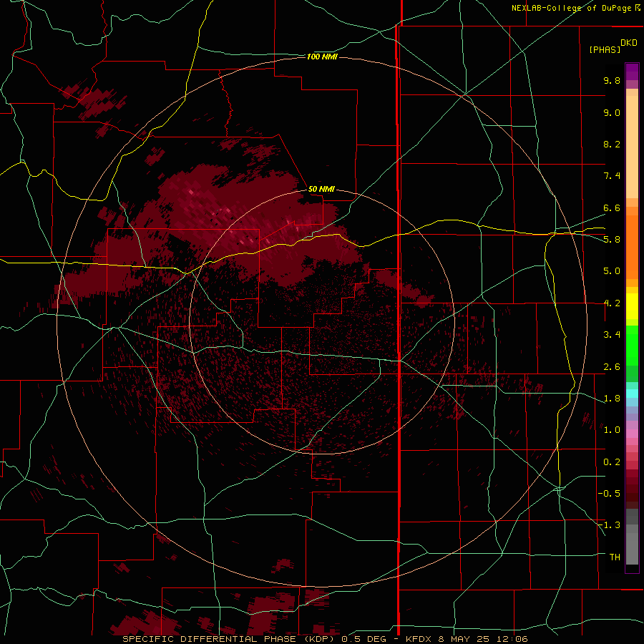Click the 5.8 value on the color scale
This screenshot has width=644, height=644.
(612, 240)
